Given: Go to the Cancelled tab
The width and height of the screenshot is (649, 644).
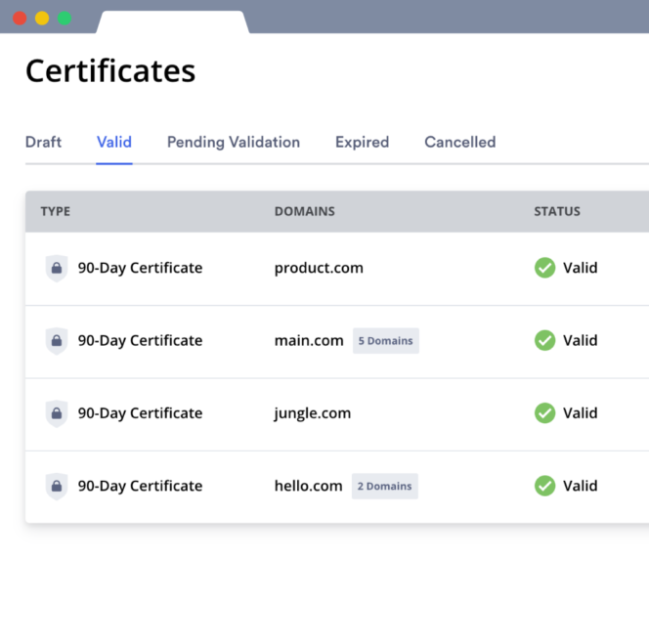Looking at the screenshot, I should point(459,142).
